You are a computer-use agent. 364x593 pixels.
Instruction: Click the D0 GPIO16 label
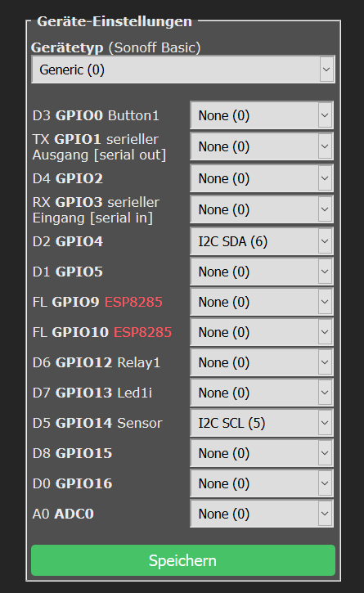[x=72, y=483]
